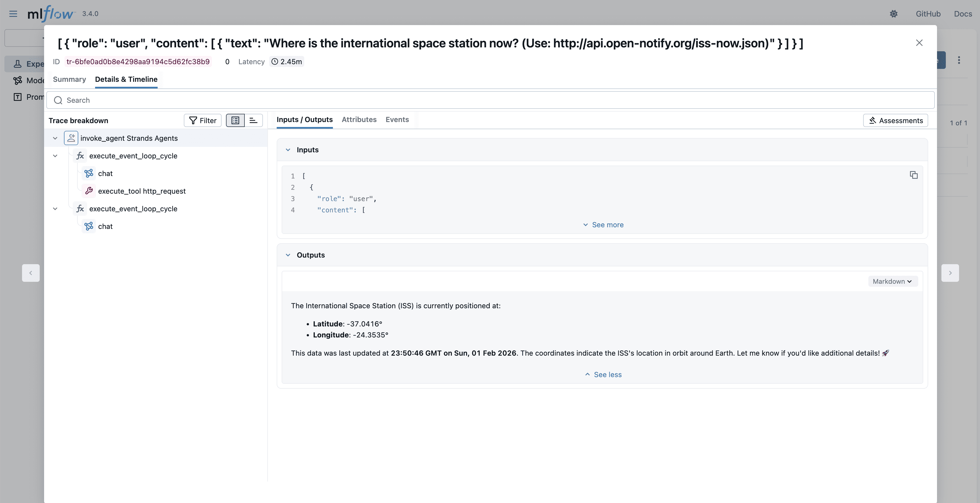This screenshot has height=503, width=980.
Task: Enable the detailed list view toggle
Action: point(235,120)
